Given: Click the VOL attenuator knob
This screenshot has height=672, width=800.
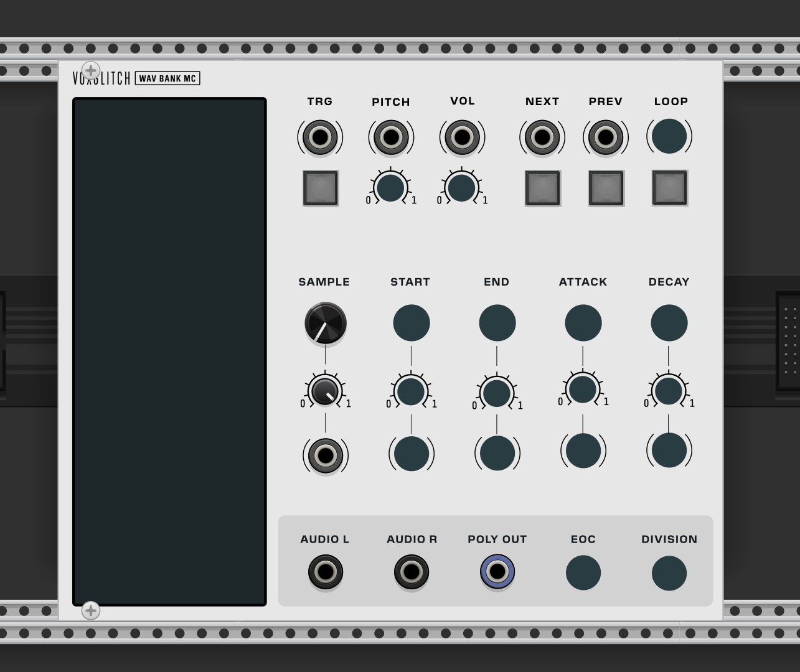Looking at the screenshot, I should tap(461, 188).
